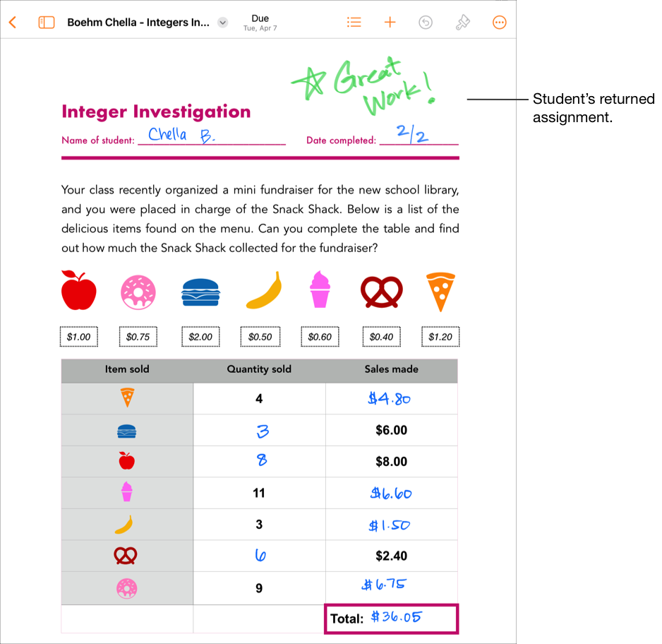Select the pizza slice icon in the menu row
The image size is (662, 644).
[x=440, y=290]
